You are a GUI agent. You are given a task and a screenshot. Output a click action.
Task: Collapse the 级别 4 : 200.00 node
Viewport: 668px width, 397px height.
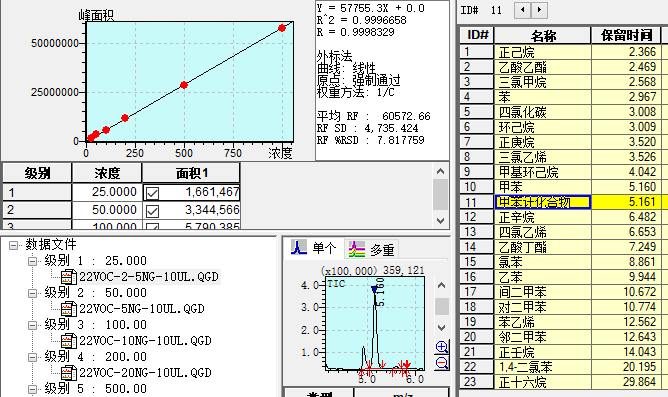(32, 357)
